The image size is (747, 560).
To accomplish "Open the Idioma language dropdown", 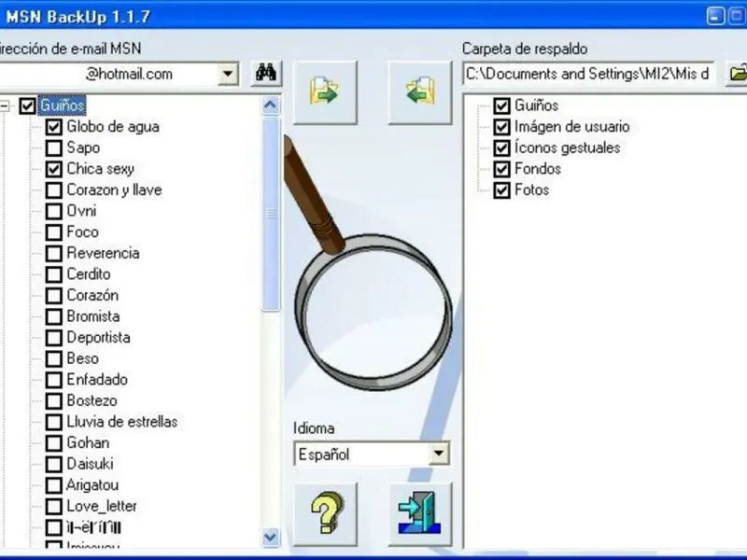I will click(439, 454).
